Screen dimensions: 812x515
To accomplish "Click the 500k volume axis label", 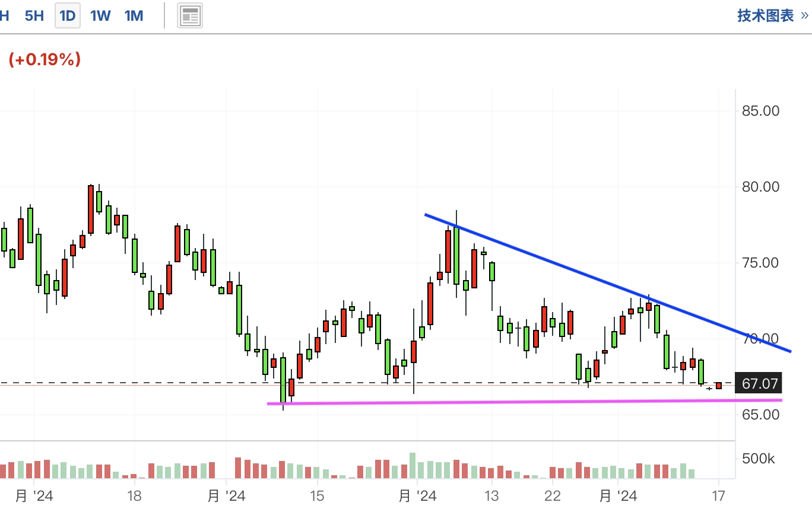I will tap(758, 459).
